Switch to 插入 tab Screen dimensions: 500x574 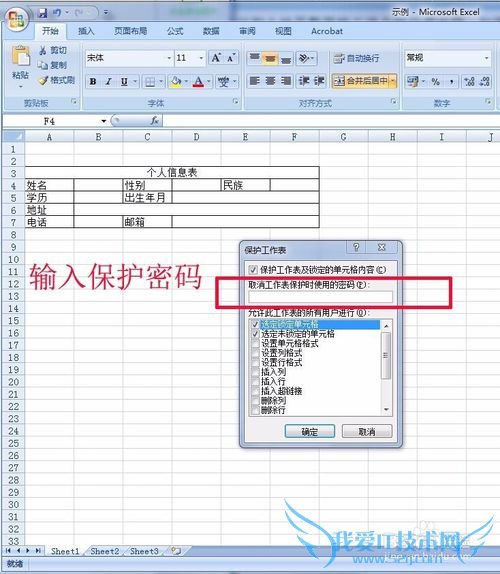point(86,31)
